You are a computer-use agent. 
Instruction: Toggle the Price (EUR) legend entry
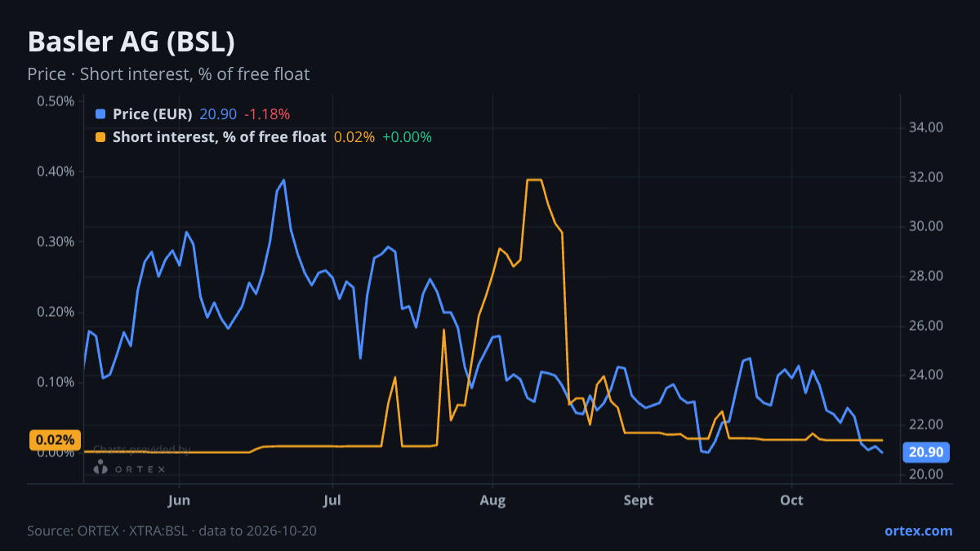tap(153, 114)
